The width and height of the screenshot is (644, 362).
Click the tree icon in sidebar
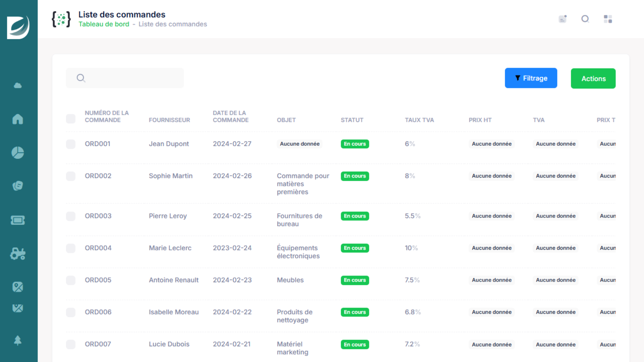tap(18, 341)
